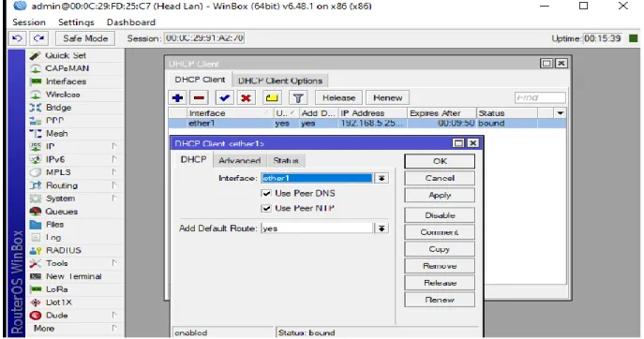The width and height of the screenshot is (644, 339).
Task: Toggle Use Peer DNS checkbox
Action: pos(266,193)
